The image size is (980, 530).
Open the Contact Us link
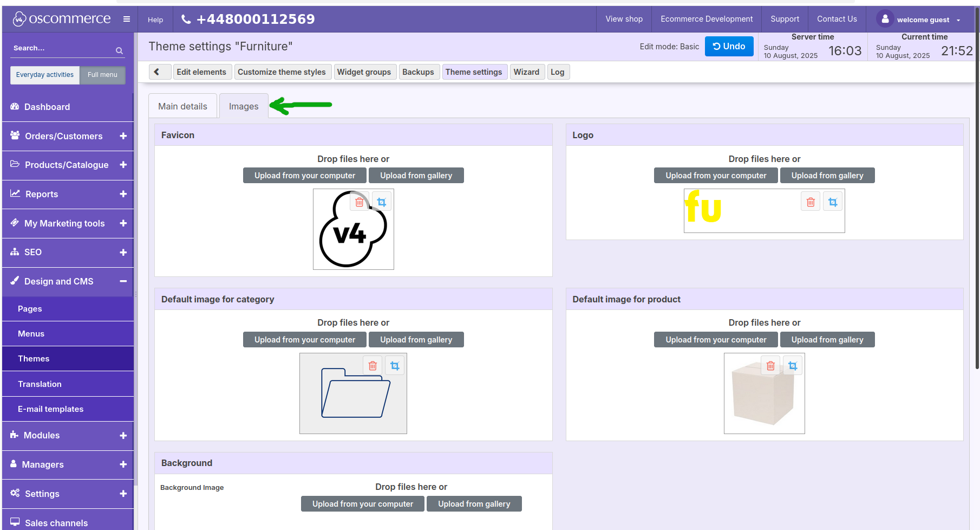pyautogui.click(x=837, y=19)
